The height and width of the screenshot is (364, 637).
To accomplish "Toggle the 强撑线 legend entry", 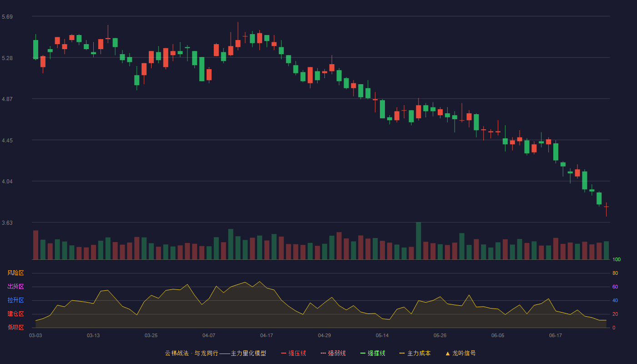I will (373, 353).
